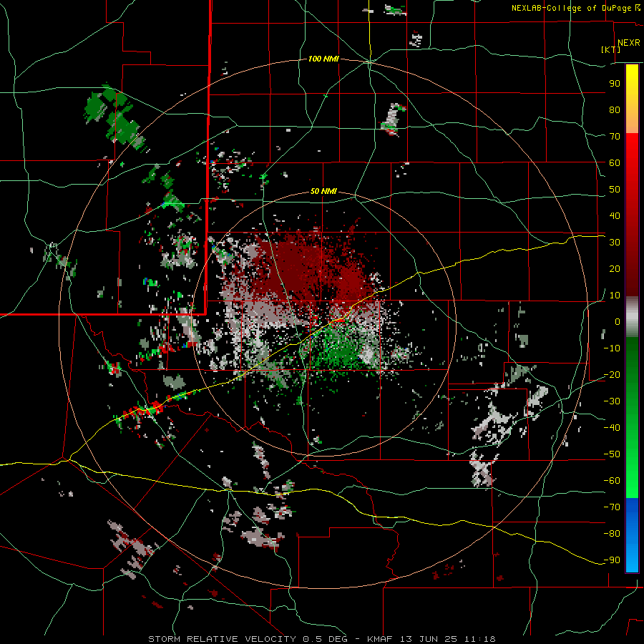Viewport: 644px width, 644px height.
Task: Click the Storm Relative Velocity caption text
Action: point(321,639)
